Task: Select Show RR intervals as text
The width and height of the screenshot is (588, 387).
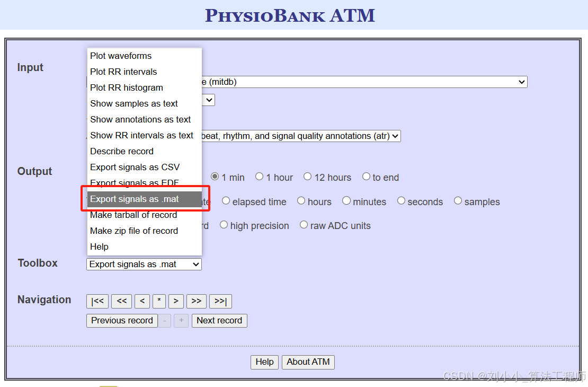Action: [x=145, y=135]
